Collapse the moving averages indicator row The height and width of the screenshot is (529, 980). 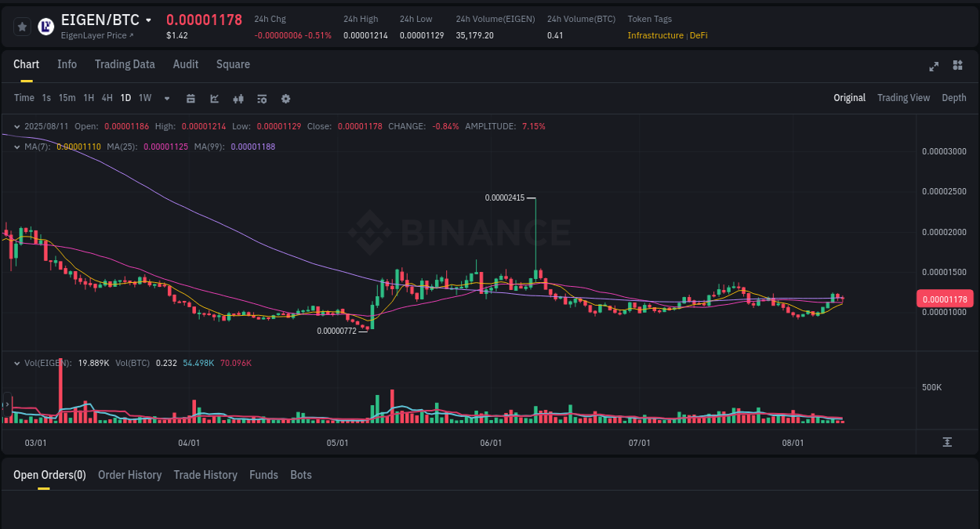pyautogui.click(x=17, y=147)
